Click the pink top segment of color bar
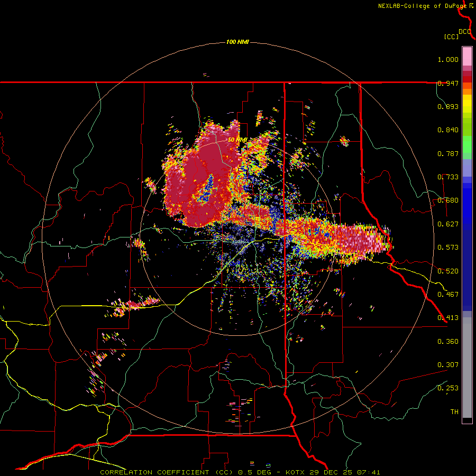Viewport: 476px width, 476px height. point(467,56)
